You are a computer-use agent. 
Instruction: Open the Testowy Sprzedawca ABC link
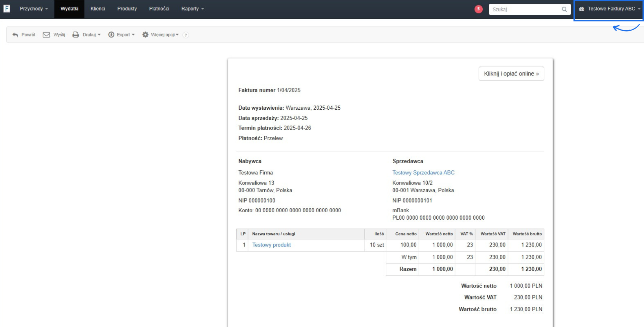[x=423, y=173]
